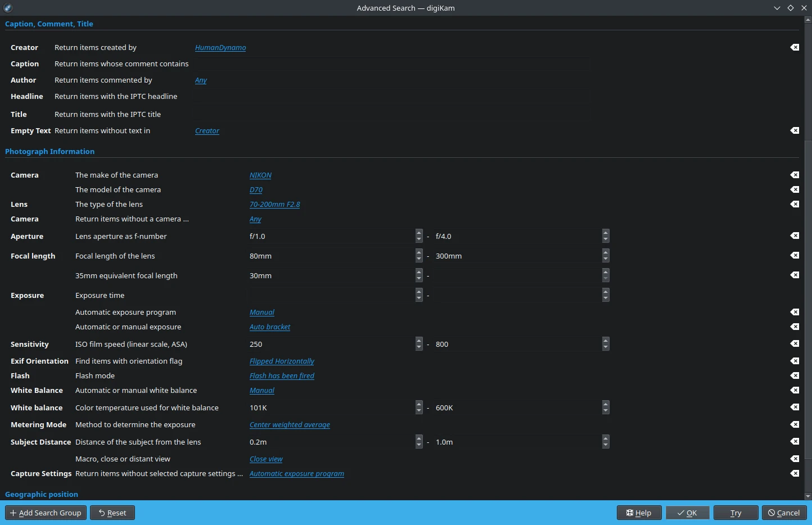Clear the white balance color temperature range
This screenshot has height=525, width=812.
(794, 408)
